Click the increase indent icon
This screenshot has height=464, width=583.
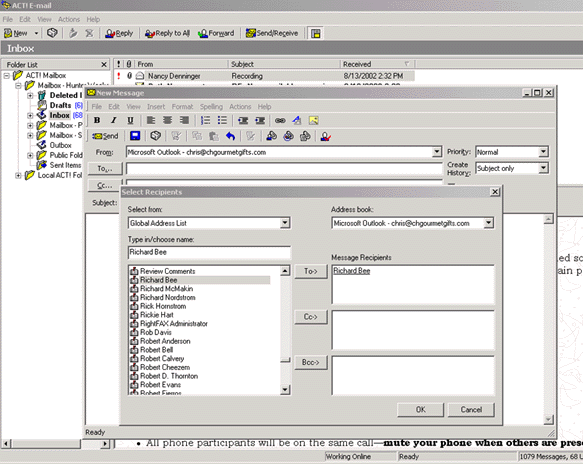pyautogui.click(x=260, y=120)
